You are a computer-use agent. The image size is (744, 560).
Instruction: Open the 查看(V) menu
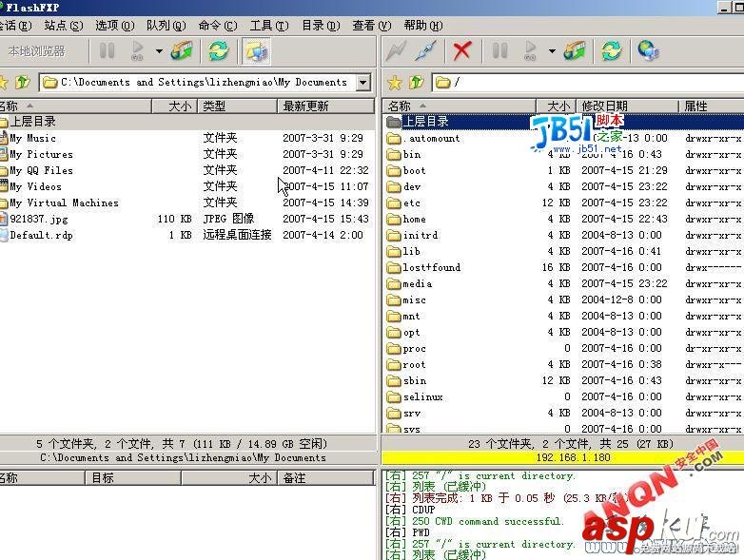click(372, 25)
